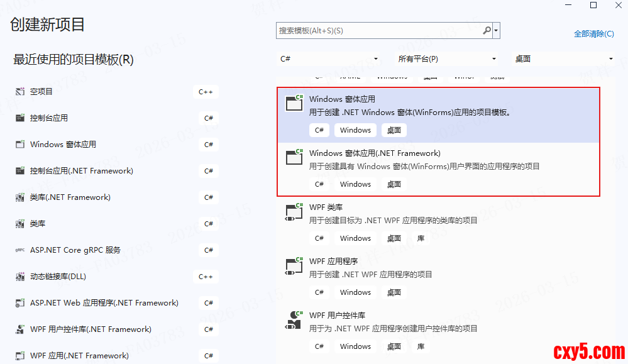628x364 pixels.
Task: Click the 控制台应用 C# template icon
Action: [20, 118]
